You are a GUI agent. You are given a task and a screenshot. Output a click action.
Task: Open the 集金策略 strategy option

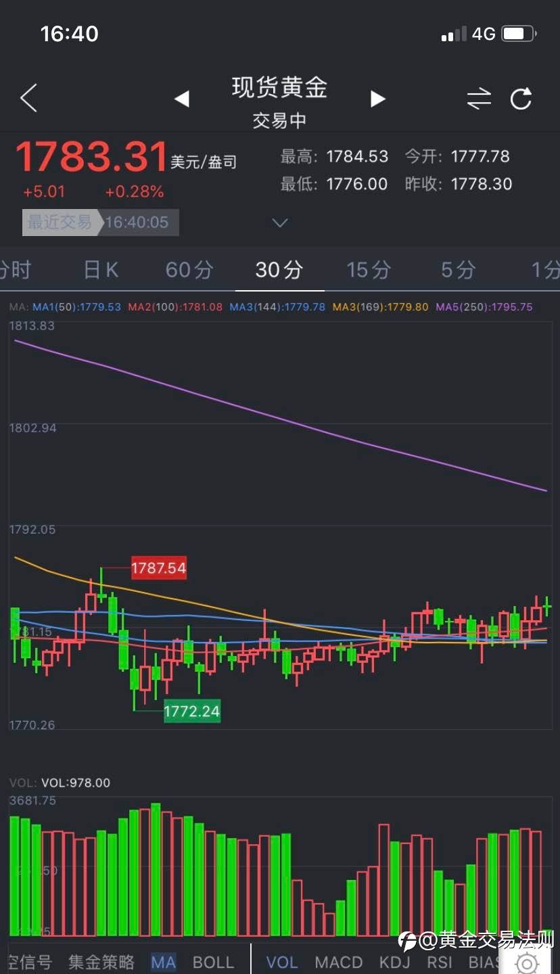tap(101, 962)
